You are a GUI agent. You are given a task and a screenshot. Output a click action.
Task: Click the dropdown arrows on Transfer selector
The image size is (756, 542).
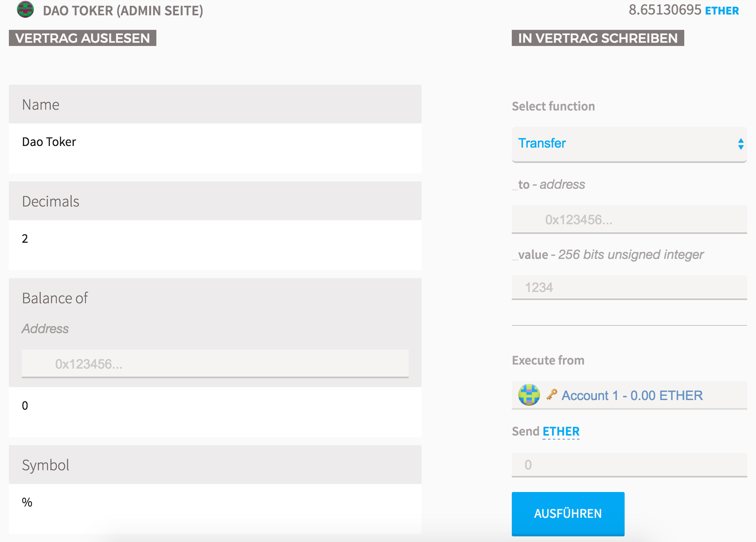[x=740, y=144]
